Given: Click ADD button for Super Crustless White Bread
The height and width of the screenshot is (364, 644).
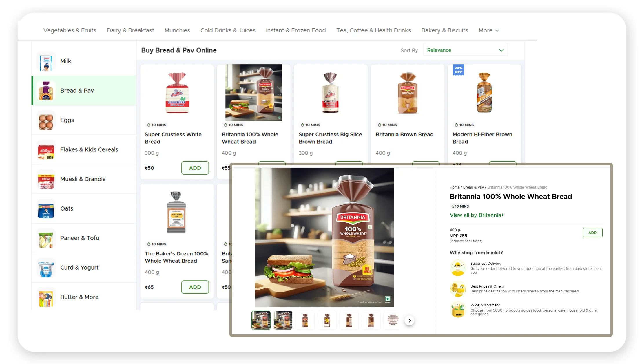Looking at the screenshot, I should (195, 168).
